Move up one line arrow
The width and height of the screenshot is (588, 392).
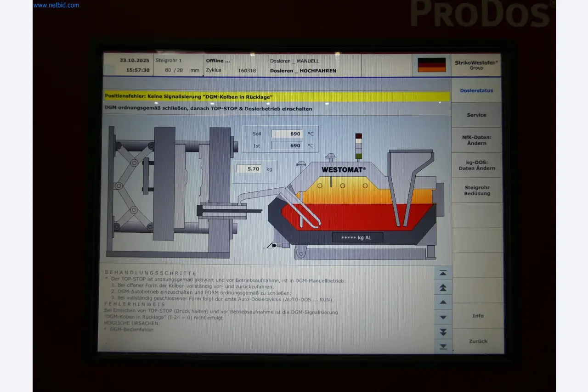click(443, 302)
